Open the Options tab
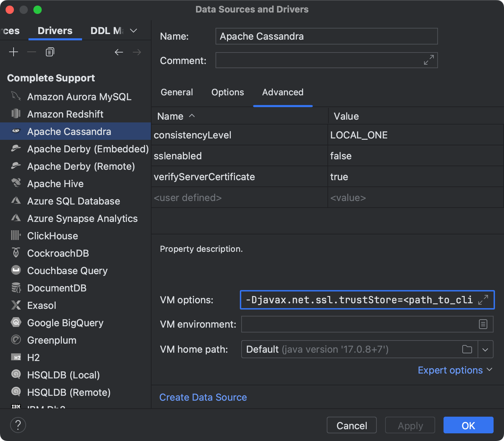The image size is (504, 441). click(x=228, y=92)
